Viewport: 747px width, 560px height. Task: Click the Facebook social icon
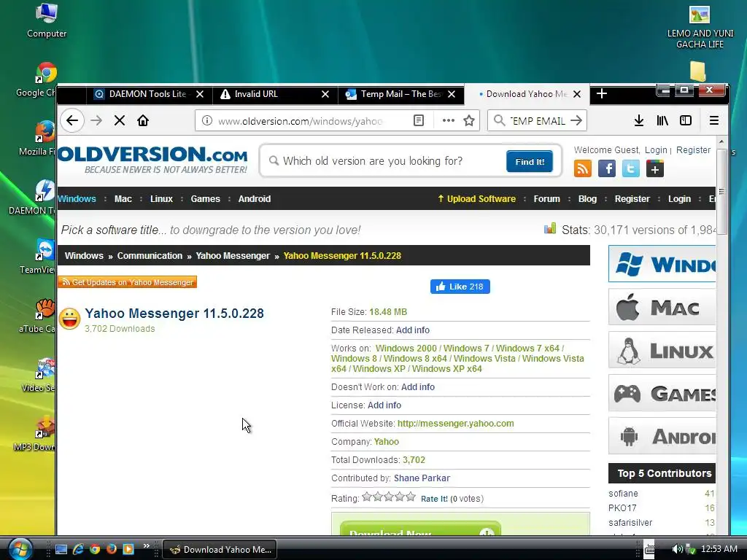coord(606,168)
